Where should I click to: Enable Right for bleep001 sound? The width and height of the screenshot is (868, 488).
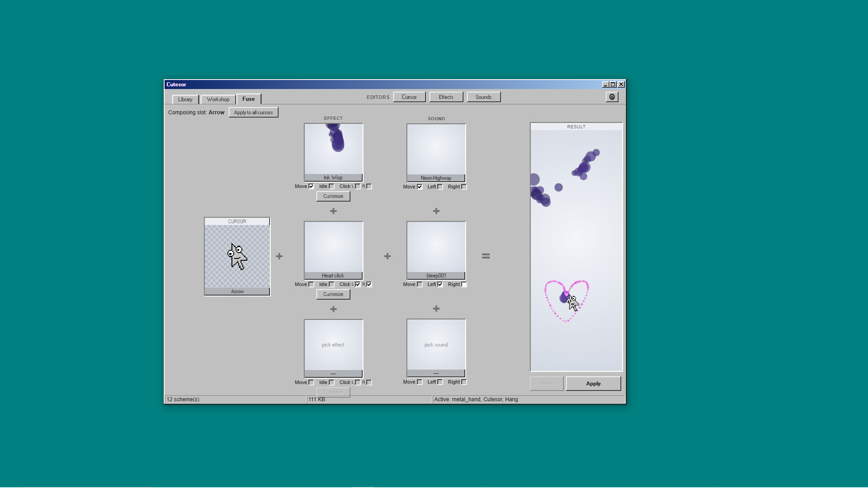tap(464, 284)
